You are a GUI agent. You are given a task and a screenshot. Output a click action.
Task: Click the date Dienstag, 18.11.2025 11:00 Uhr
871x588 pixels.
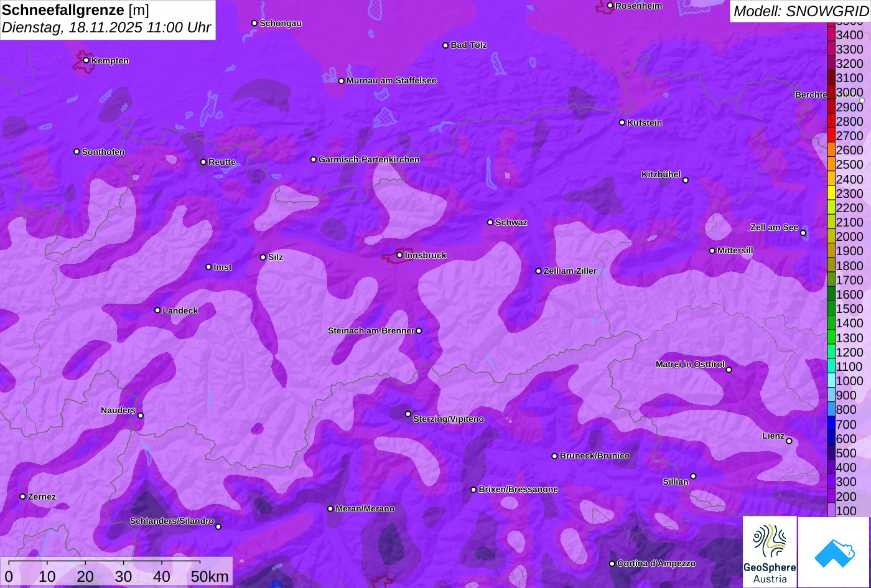point(106,27)
